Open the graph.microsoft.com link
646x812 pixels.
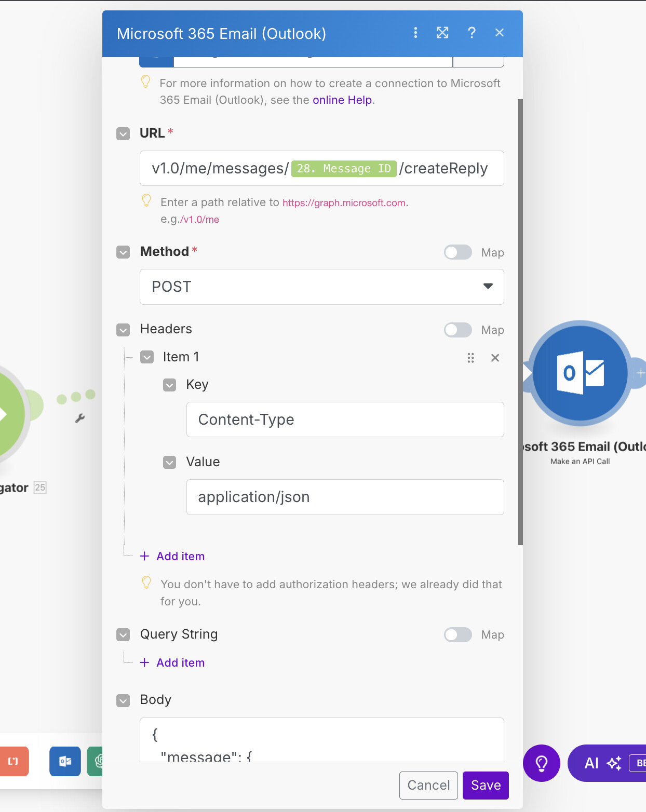tap(344, 203)
